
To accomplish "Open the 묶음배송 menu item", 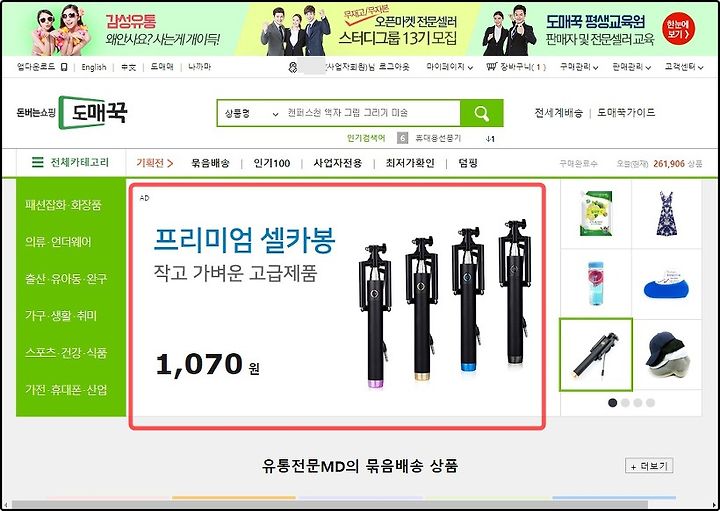I will 210,163.
